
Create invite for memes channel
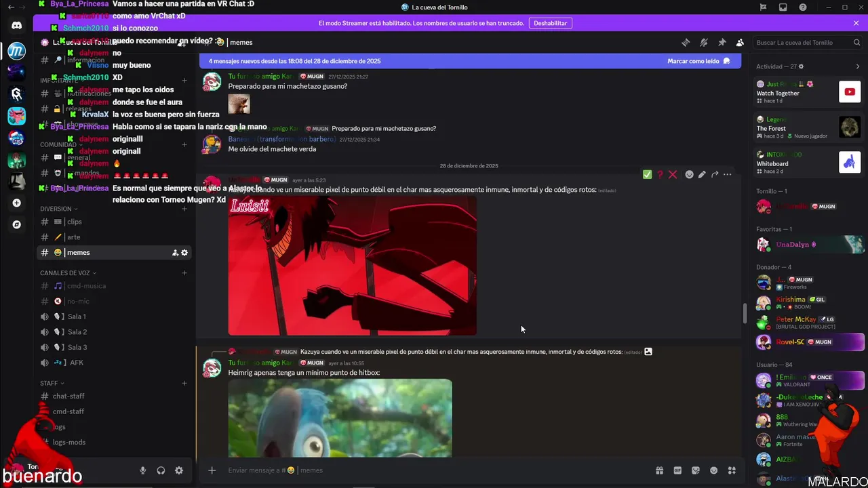[175, 253]
